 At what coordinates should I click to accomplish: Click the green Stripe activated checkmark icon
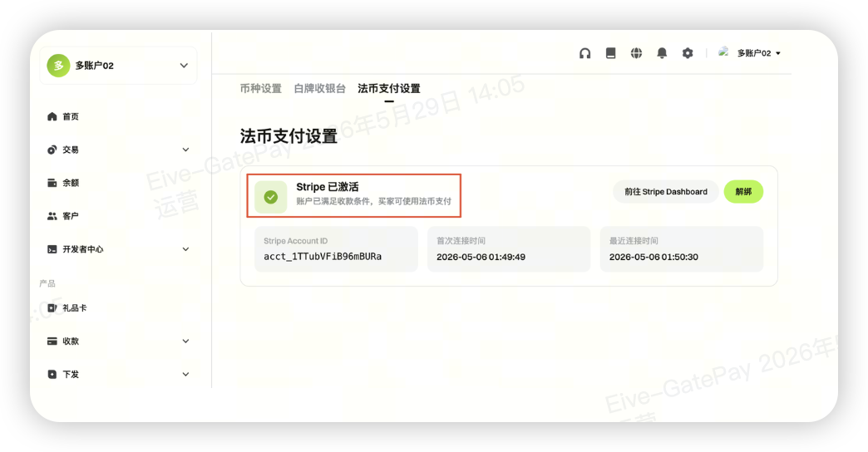coord(271,196)
